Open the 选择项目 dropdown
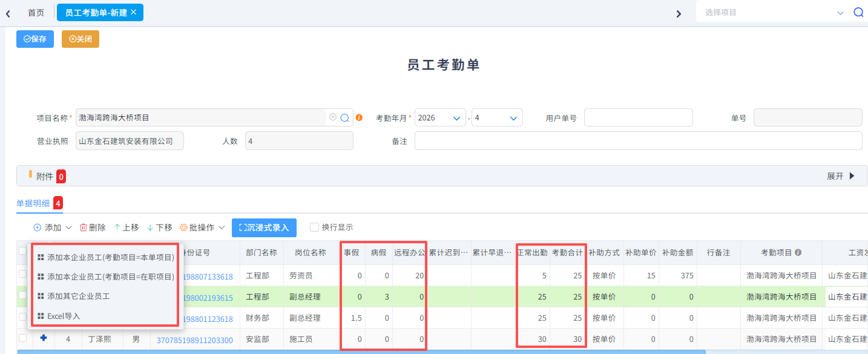The image size is (868, 354). click(840, 12)
